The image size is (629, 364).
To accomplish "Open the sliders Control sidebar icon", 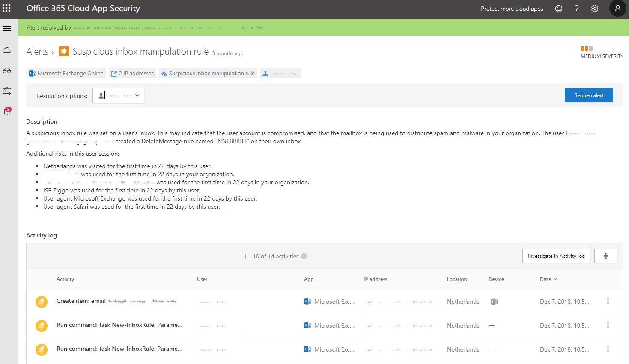I will click(7, 91).
